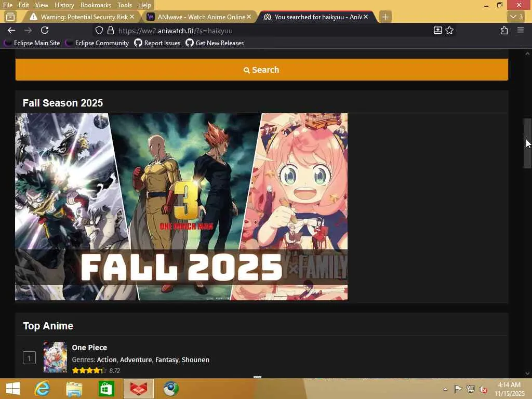Click the forward navigation arrow
This screenshot has width=532, height=399.
click(x=28, y=31)
